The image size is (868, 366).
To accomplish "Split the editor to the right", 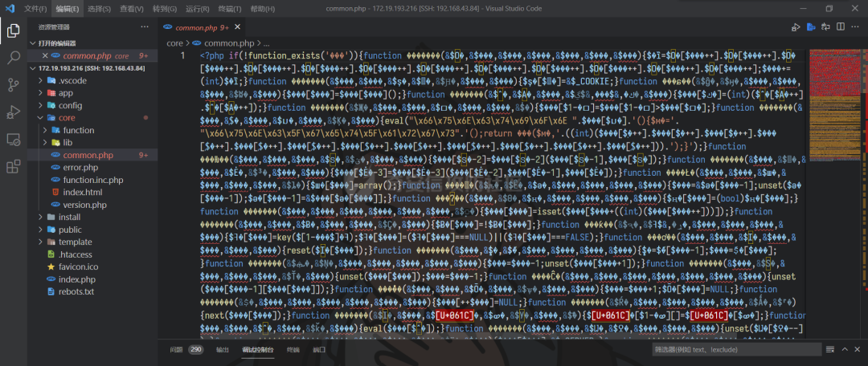I will point(841,27).
